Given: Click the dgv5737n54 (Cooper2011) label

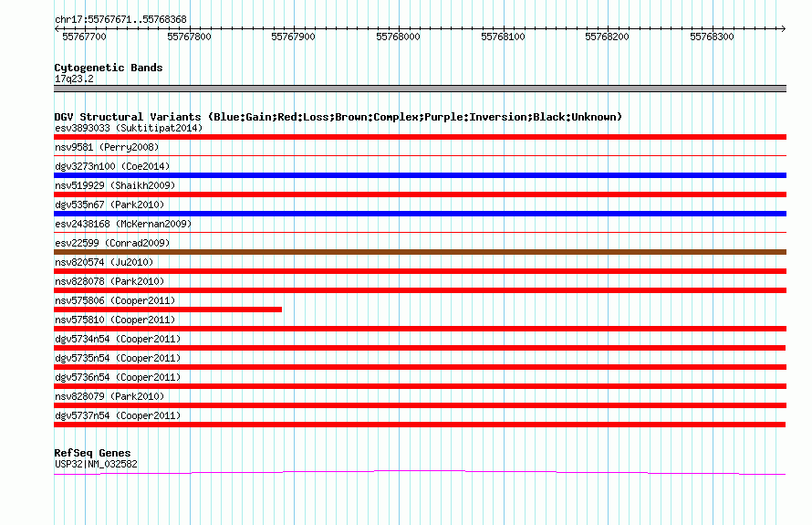Looking at the screenshot, I should 118,415.
